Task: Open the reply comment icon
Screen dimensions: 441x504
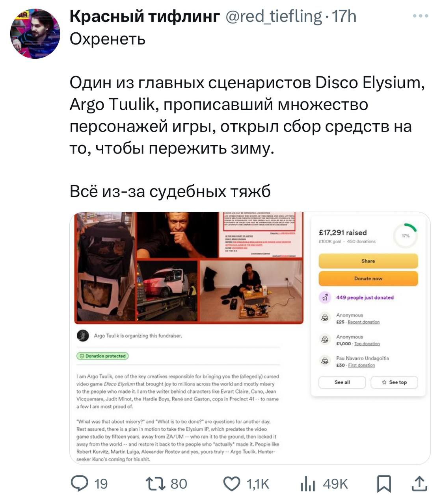Action: click(x=80, y=484)
